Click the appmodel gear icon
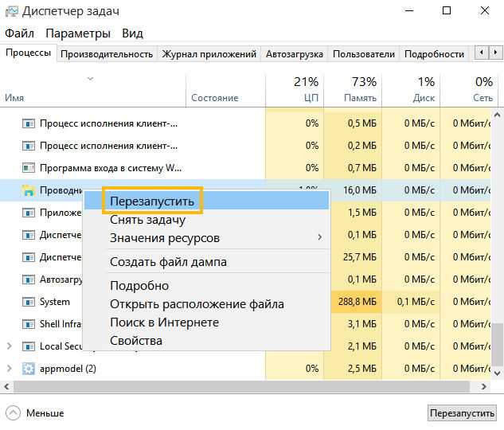504x430 pixels. click(x=29, y=369)
